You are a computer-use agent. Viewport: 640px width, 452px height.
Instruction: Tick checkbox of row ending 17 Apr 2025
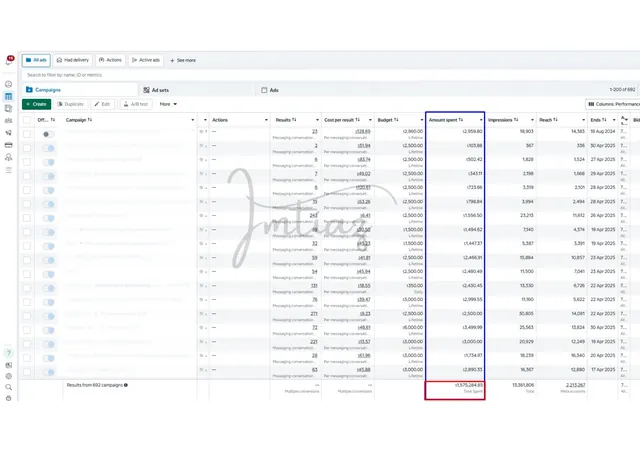click(27, 372)
